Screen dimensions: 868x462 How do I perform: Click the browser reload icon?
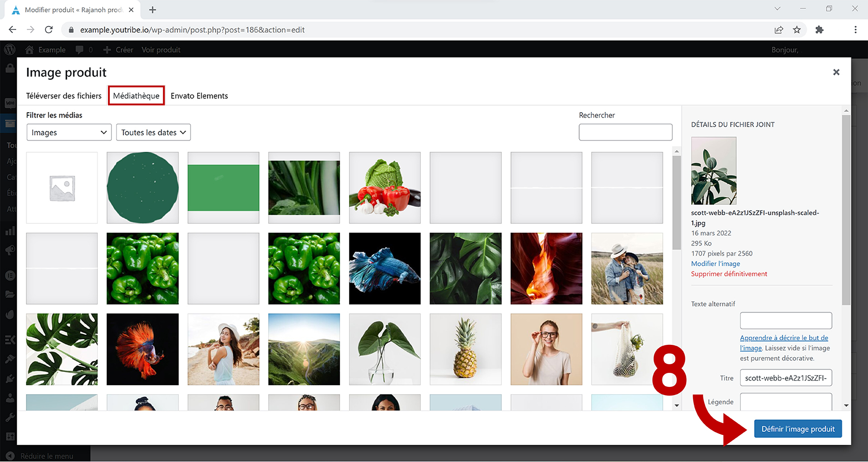[49, 30]
